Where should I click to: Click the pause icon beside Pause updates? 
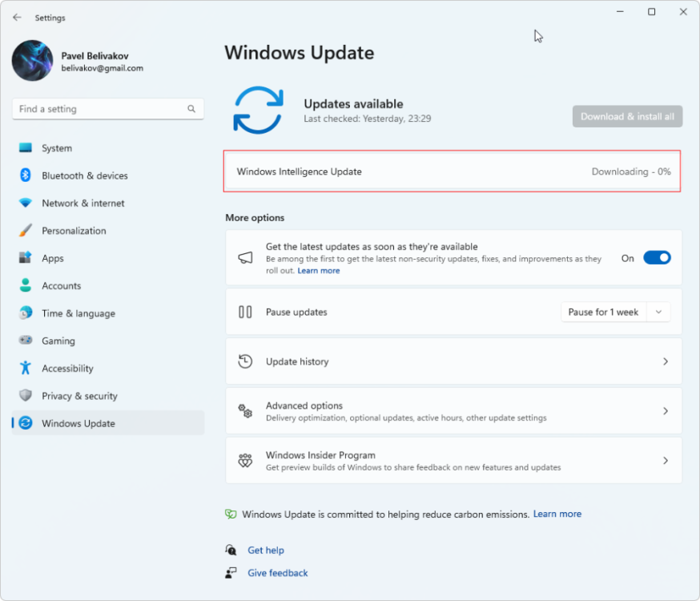(245, 312)
